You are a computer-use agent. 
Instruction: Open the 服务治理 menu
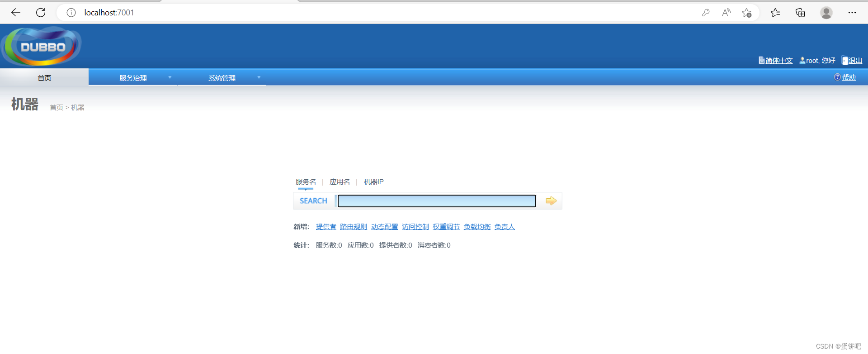[x=133, y=78]
